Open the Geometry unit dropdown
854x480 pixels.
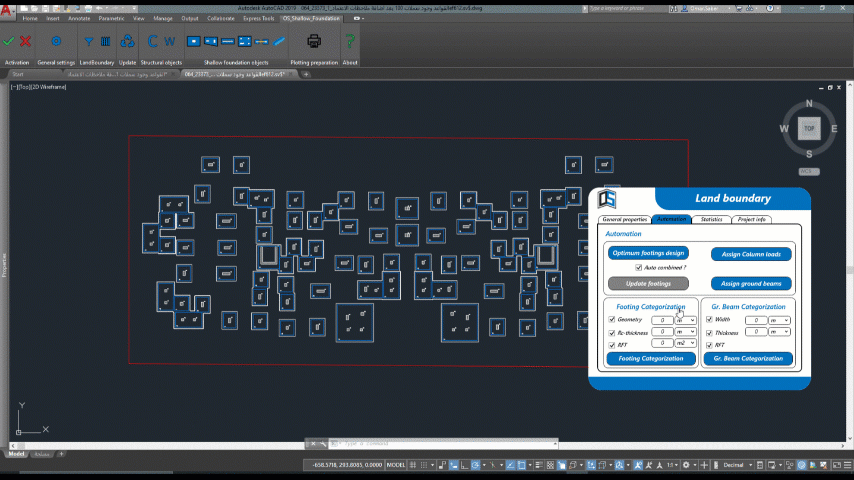[685, 320]
